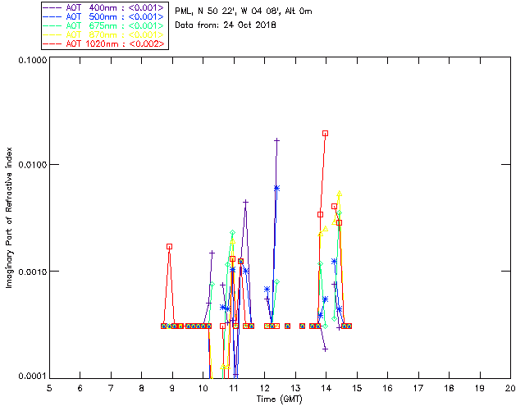Select the AOT 675nm legend entry
This screenshot has height=420, width=525.
(104, 25)
